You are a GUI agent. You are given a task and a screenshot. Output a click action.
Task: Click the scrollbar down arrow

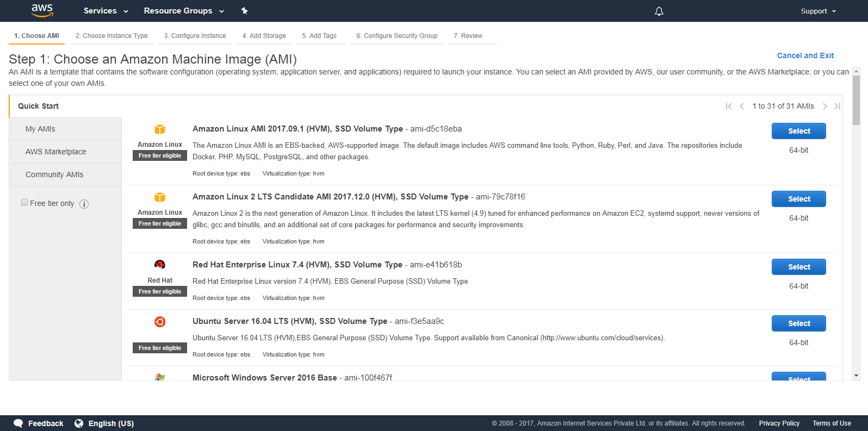(856, 376)
